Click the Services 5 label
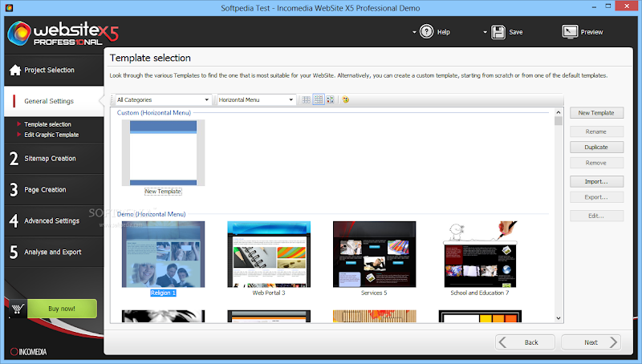 (374, 293)
